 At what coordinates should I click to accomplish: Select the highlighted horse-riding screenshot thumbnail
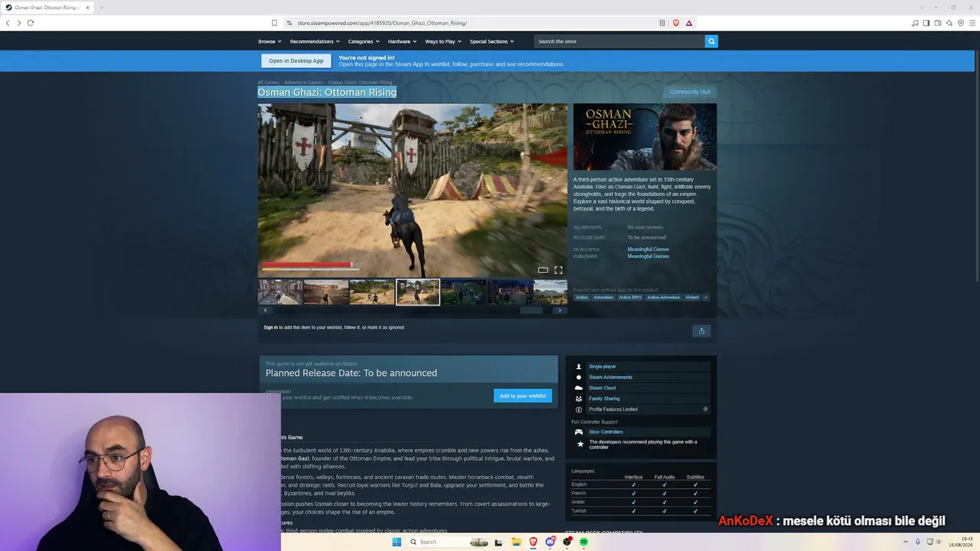418,292
